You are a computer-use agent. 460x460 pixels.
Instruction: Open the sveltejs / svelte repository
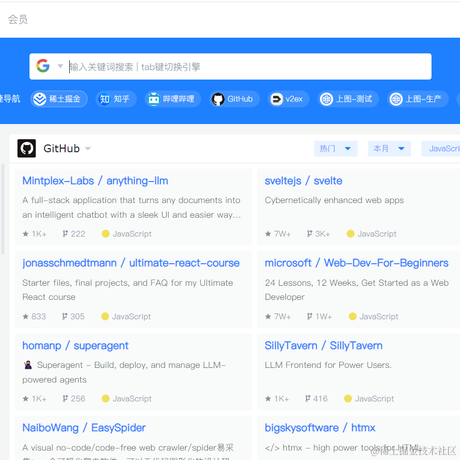303,181
